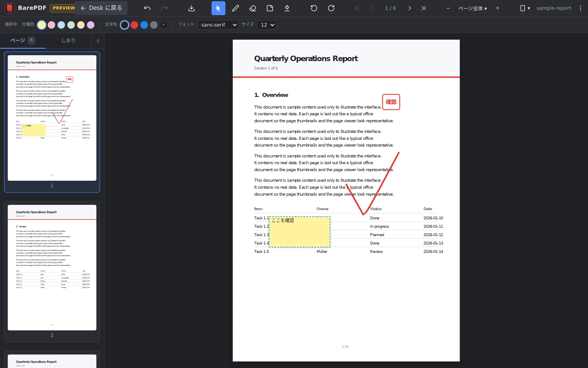Choose light blue sticky note color
588x368 pixels.
(x=61, y=25)
